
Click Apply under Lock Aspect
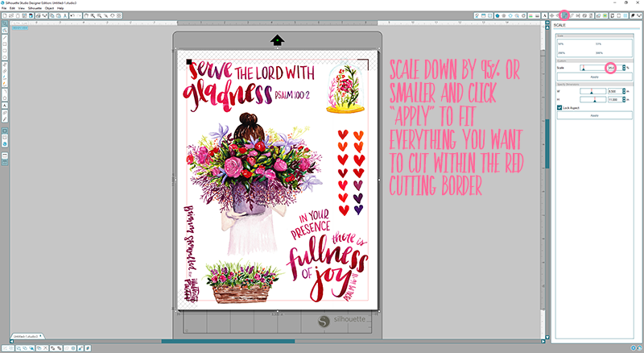(x=594, y=115)
